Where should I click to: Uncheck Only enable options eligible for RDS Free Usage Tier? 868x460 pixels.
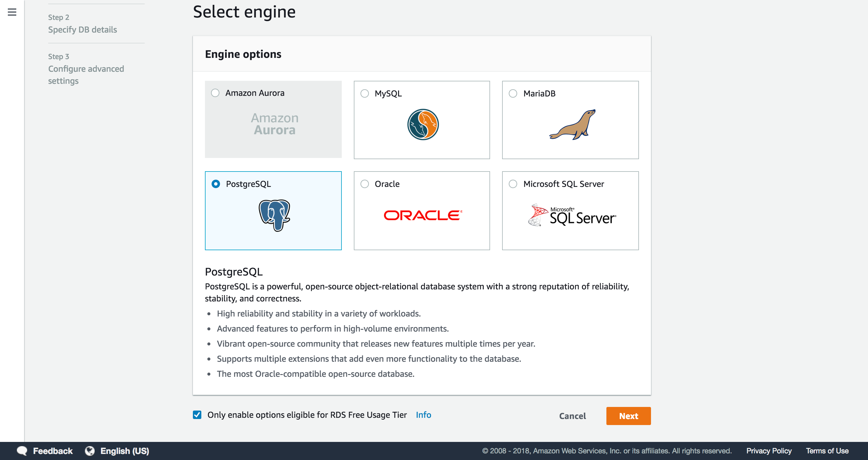click(x=197, y=415)
